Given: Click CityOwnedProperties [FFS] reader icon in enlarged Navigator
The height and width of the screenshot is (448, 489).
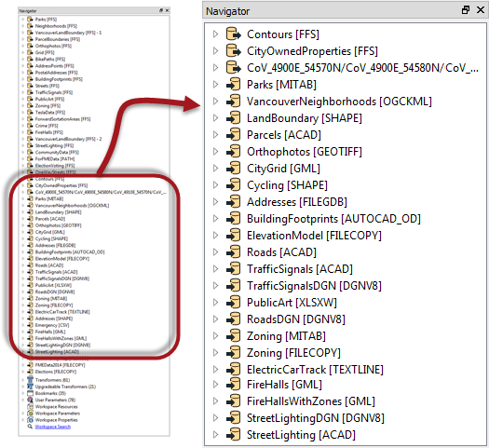Looking at the screenshot, I should click(233, 51).
